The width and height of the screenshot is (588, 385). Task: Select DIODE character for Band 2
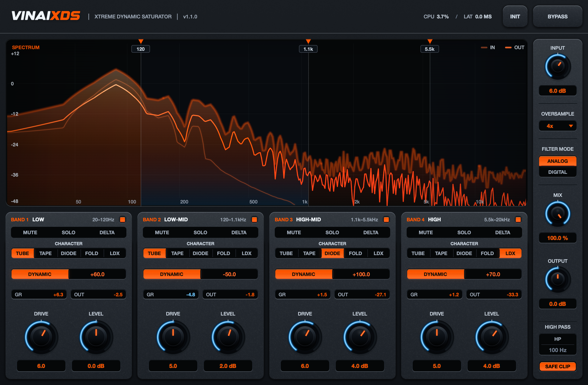201,253
